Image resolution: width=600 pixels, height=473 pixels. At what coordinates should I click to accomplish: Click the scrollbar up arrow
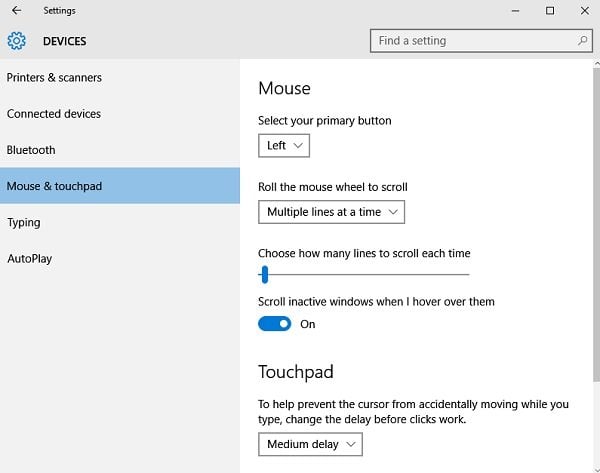pyautogui.click(x=597, y=63)
